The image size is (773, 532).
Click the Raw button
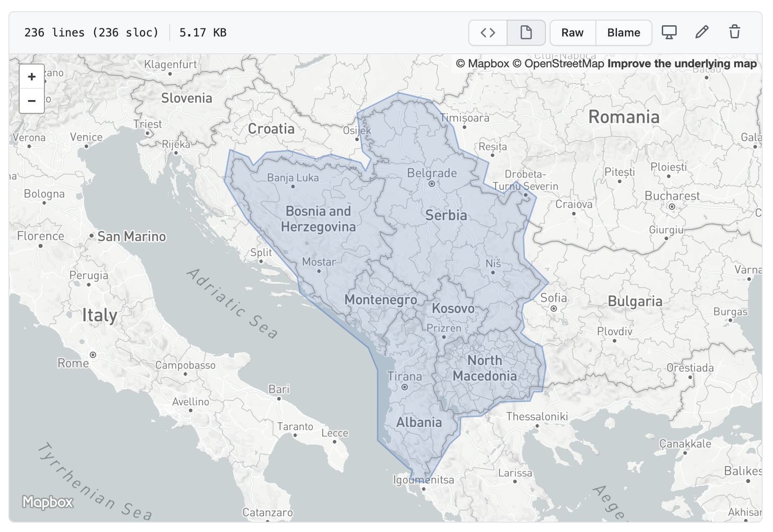coord(572,33)
